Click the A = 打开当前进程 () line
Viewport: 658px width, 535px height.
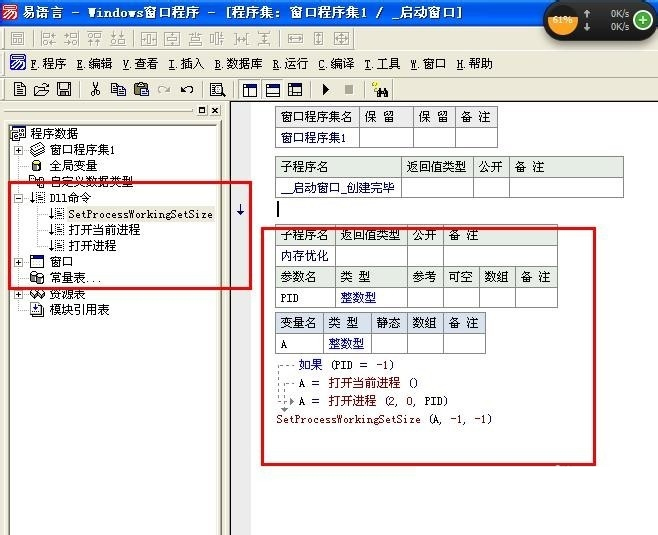tap(358, 383)
